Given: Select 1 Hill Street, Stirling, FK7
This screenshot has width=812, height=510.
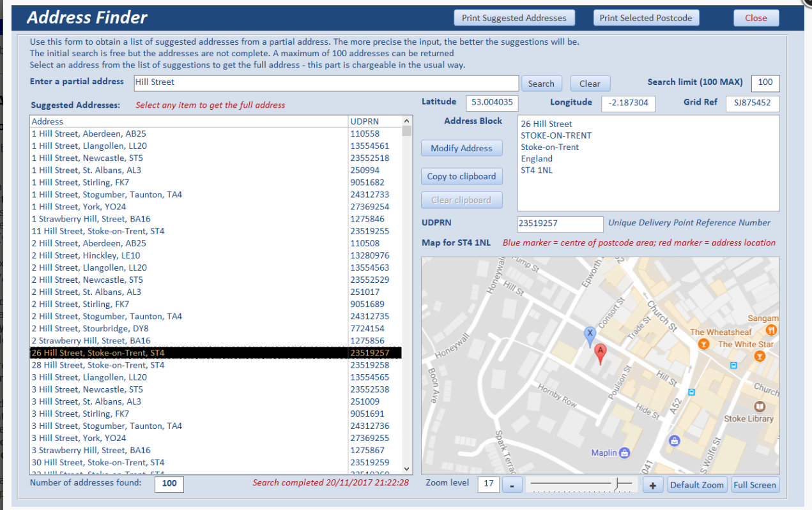Looking at the screenshot, I should click(215, 183).
